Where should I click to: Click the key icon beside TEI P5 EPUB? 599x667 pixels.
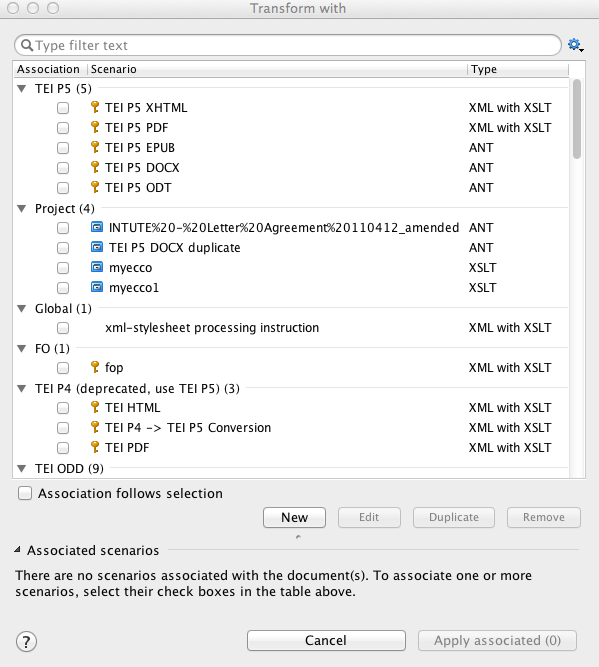pos(95,147)
